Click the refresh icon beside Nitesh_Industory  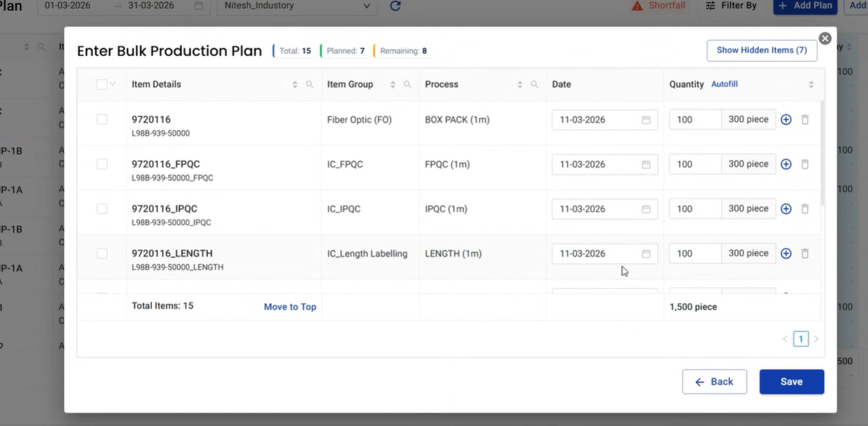[x=395, y=6]
